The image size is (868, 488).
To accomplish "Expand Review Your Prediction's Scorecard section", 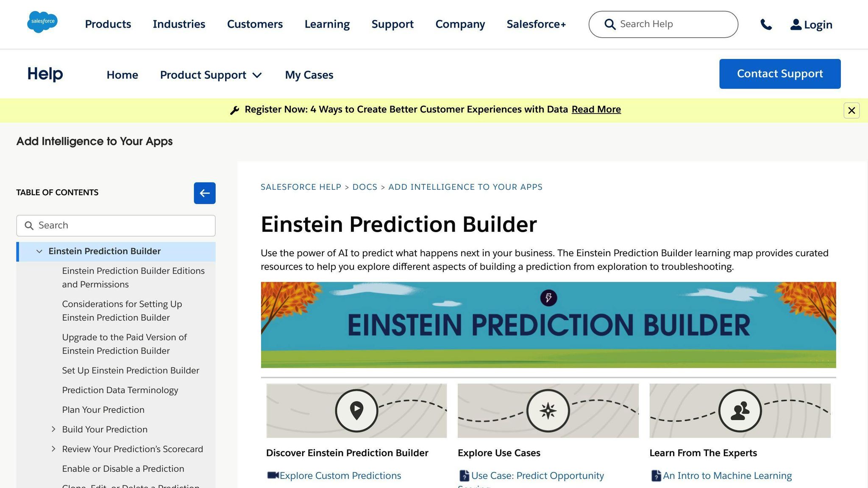I will tap(53, 449).
